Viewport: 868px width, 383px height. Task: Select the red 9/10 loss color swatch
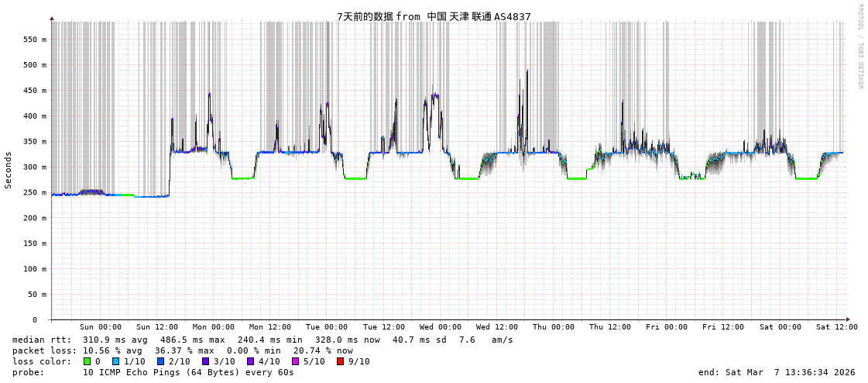click(x=340, y=361)
